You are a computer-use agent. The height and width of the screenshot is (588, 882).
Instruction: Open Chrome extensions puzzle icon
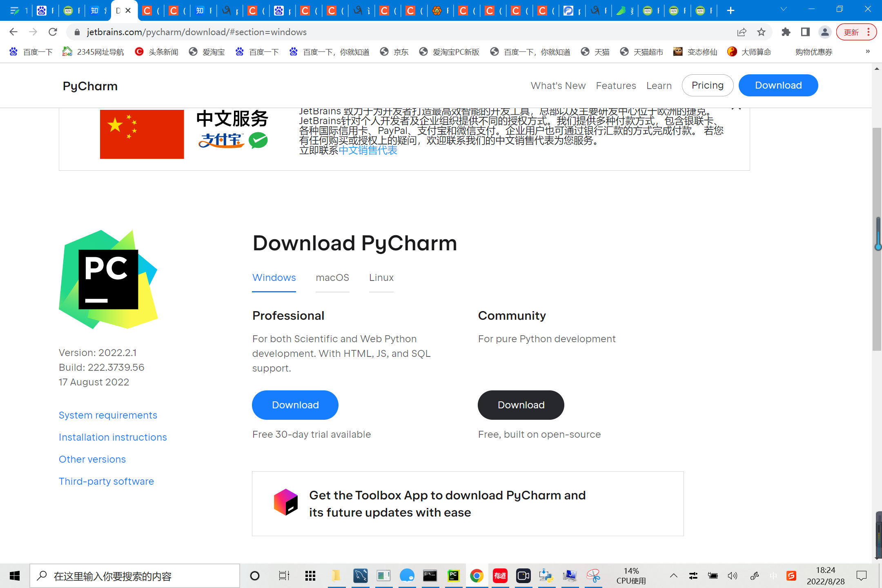(786, 32)
